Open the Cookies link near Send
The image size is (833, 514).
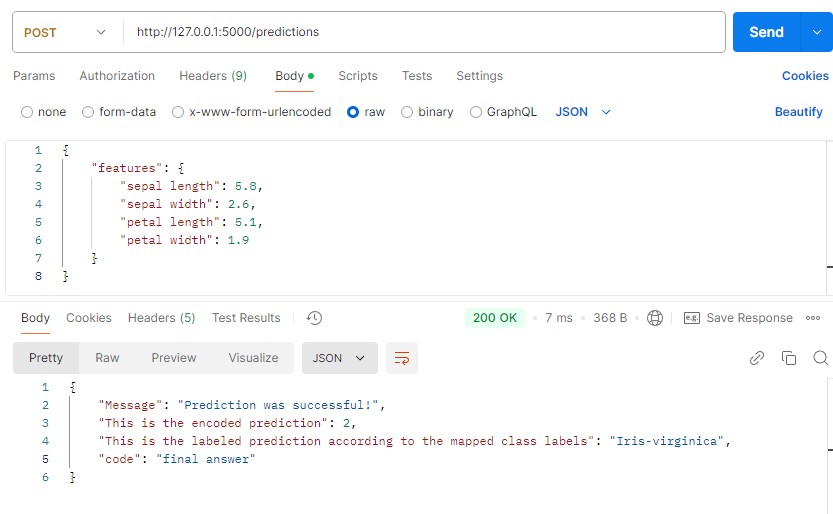coord(805,76)
